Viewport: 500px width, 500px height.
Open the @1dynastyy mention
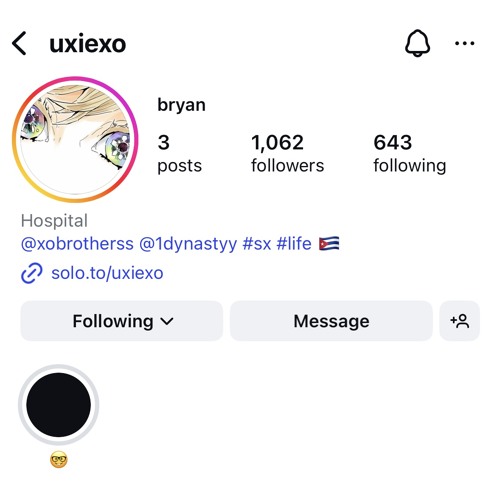[188, 244]
